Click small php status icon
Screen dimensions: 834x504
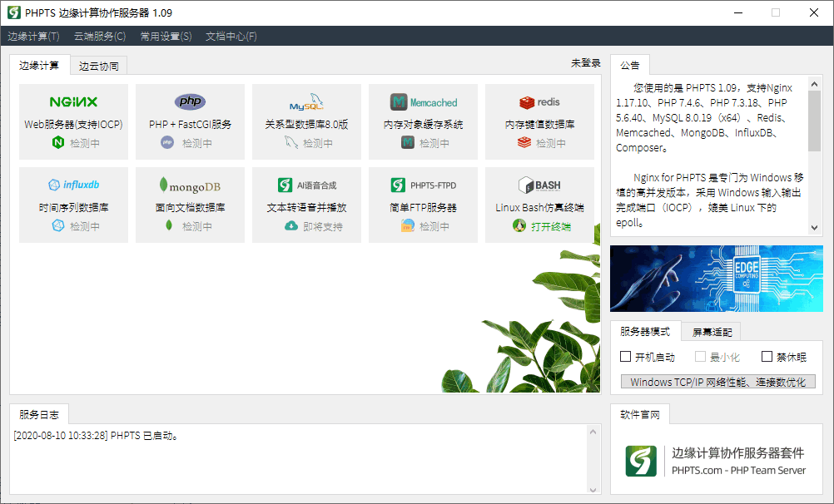[x=167, y=142]
